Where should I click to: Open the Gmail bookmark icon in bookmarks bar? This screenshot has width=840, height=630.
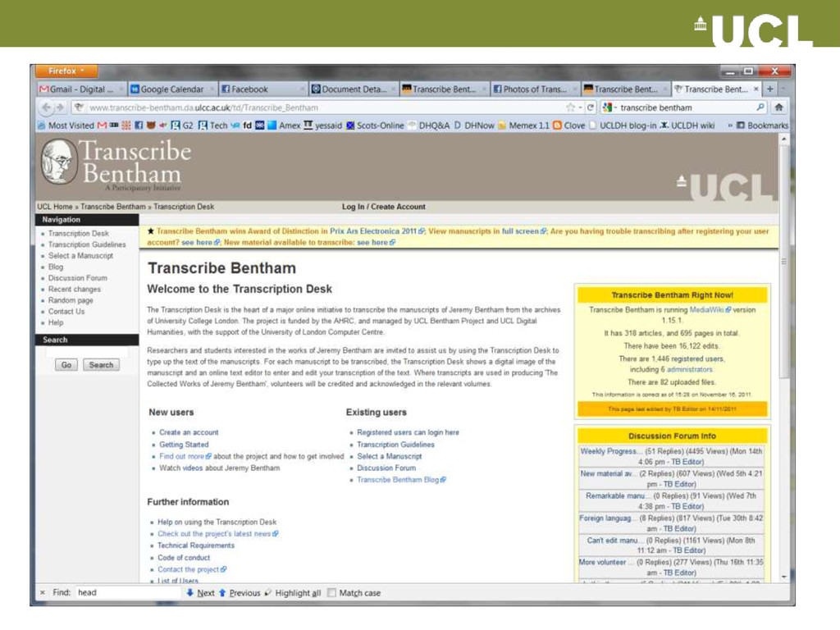(x=102, y=126)
